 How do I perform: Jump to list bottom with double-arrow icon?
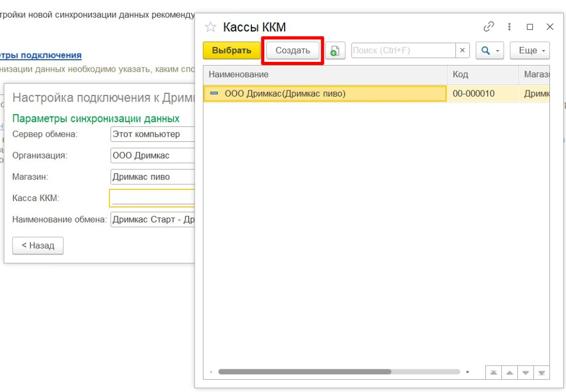pyautogui.click(x=541, y=372)
